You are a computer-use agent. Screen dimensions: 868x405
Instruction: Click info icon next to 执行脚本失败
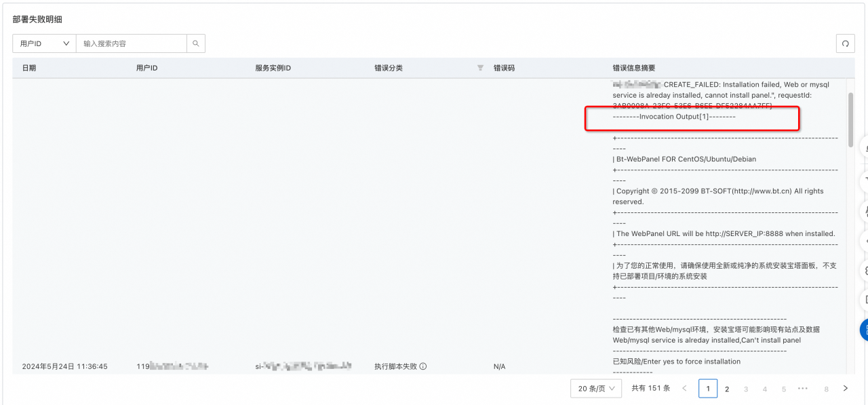[x=423, y=366]
